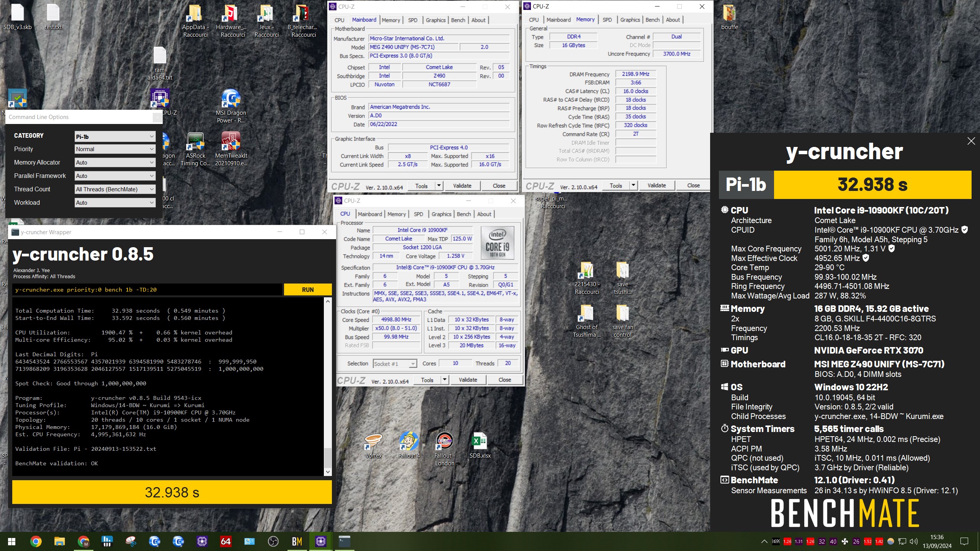The image size is (980, 551).
Task: Click the yellow RUN button
Action: (308, 290)
